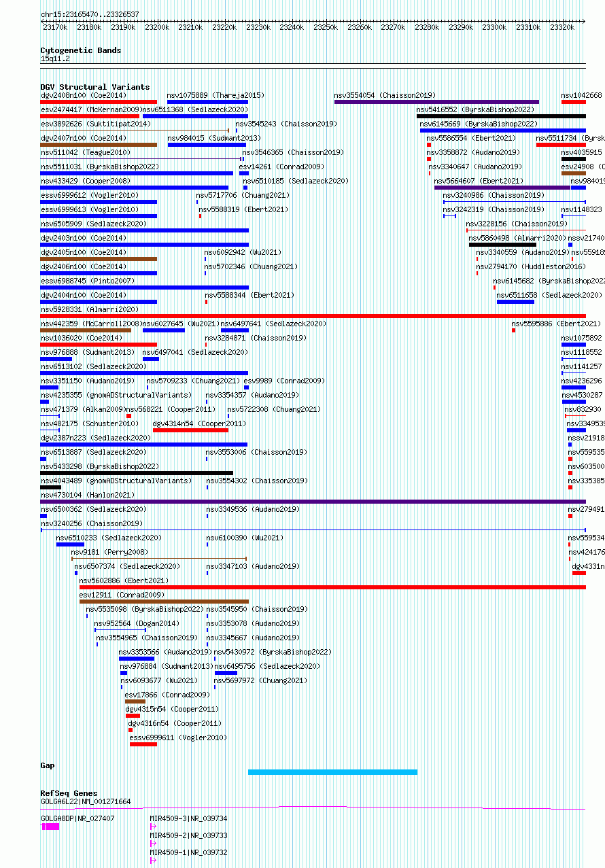The width and height of the screenshot is (605, 868).
Task: Open the nsv442359 (McCarroll2008) variant label
Action: [90, 324]
